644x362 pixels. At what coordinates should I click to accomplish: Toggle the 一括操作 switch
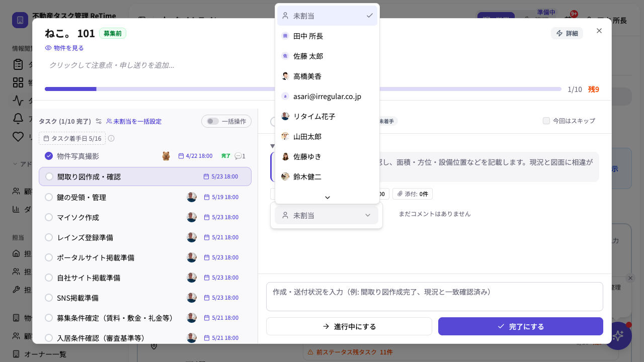[x=213, y=121]
